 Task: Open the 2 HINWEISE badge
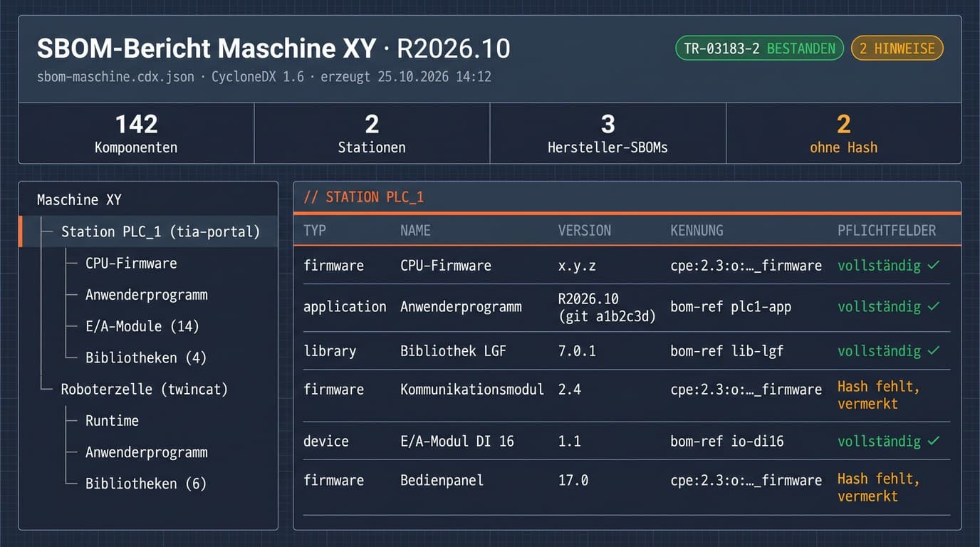[x=897, y=48]
